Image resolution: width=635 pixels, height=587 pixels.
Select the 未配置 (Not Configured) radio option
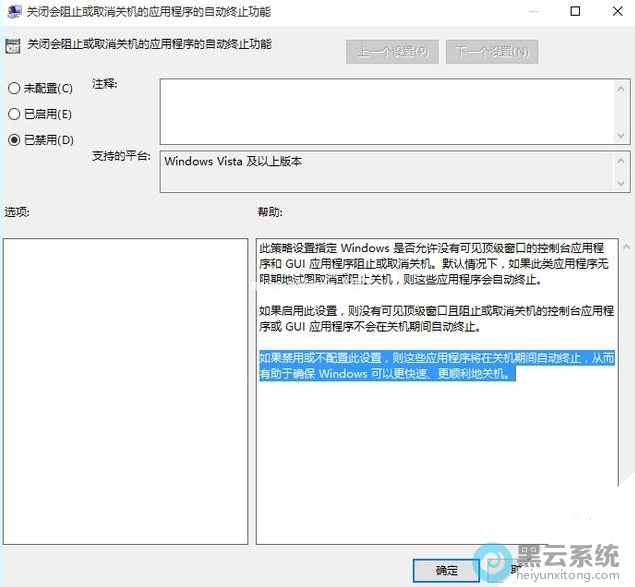click(14, 88)
